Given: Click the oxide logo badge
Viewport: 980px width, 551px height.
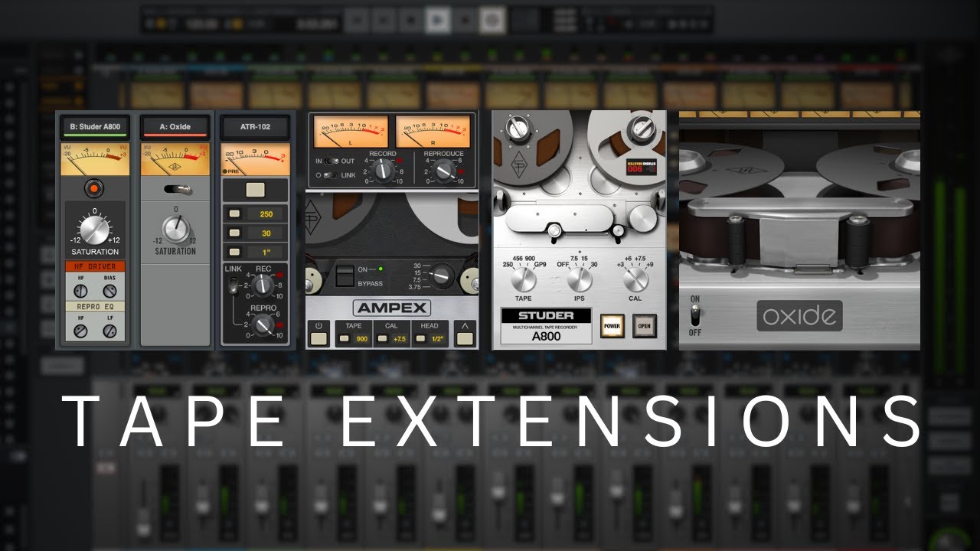Looking at the screenshot, I should (800, 315).
